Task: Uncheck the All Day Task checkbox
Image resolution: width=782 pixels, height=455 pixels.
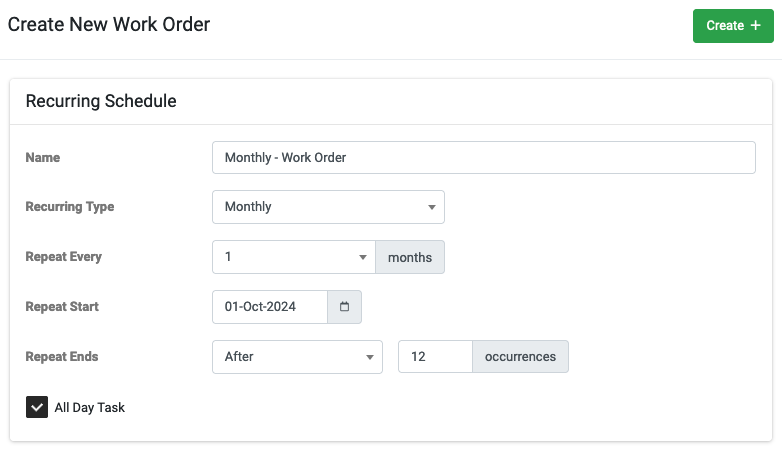Action: click(37, 407)
